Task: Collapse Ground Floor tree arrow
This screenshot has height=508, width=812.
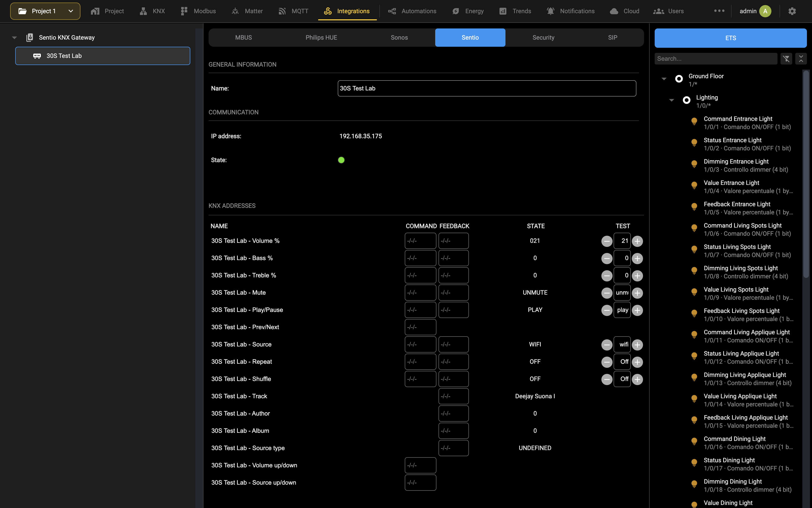Action: 664,79
